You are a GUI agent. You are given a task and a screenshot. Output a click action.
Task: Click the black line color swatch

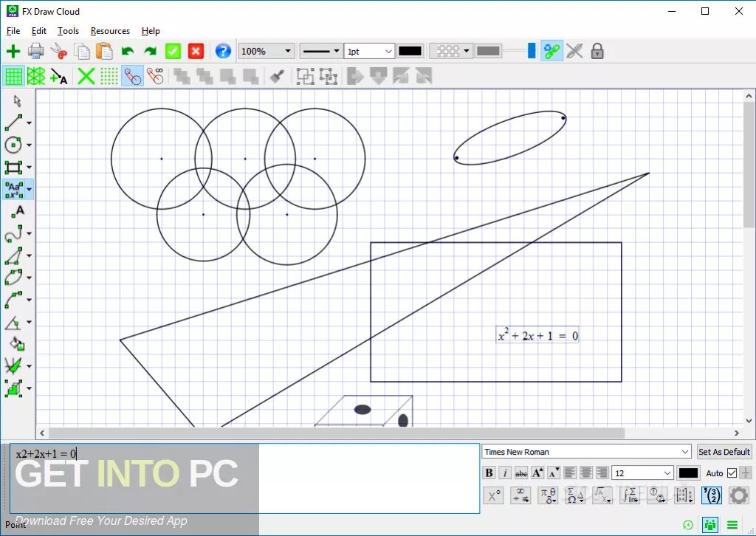coord(410,51)
